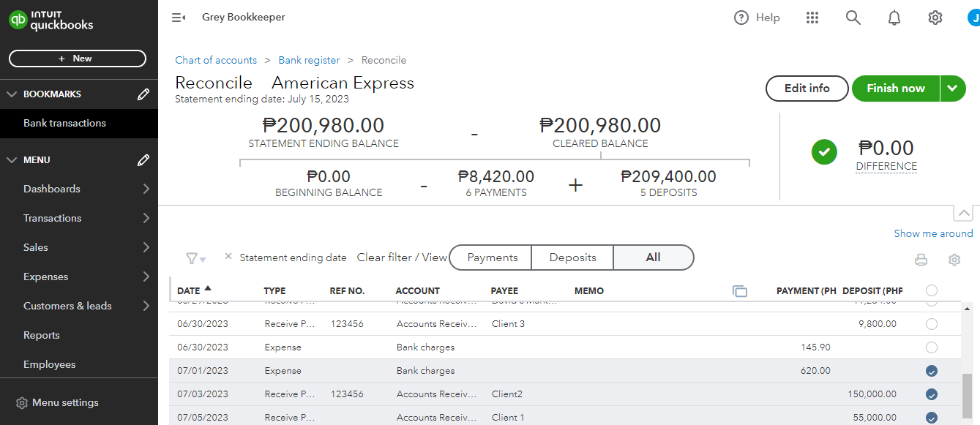Select the Client 3 transaction circle
This screenshot has height=425, width=980.
(932, 324)
